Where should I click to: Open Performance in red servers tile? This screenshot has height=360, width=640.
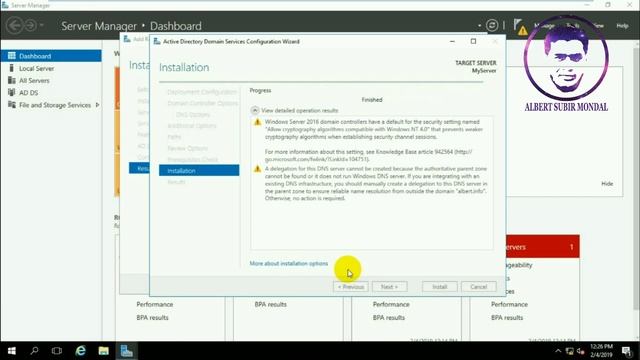[509, 304]
